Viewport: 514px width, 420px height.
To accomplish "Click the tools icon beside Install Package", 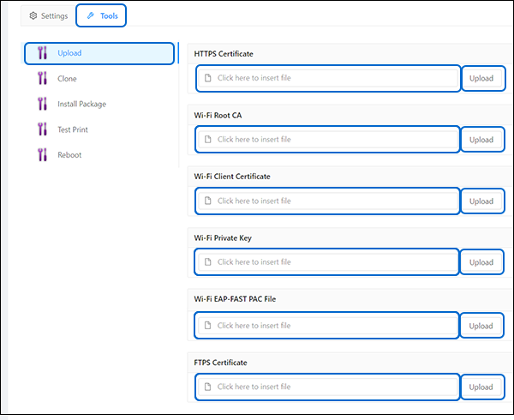I will click(x=42, y=104).
